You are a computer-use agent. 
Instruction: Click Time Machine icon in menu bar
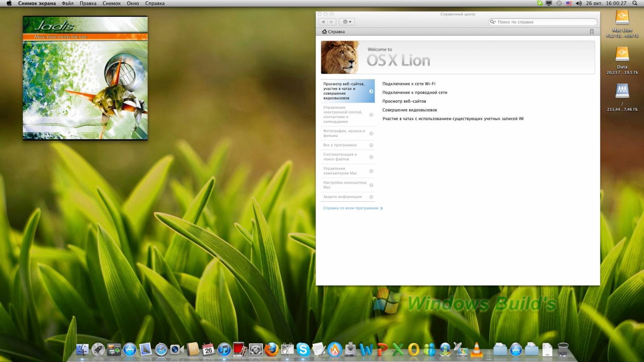point(559,3)
